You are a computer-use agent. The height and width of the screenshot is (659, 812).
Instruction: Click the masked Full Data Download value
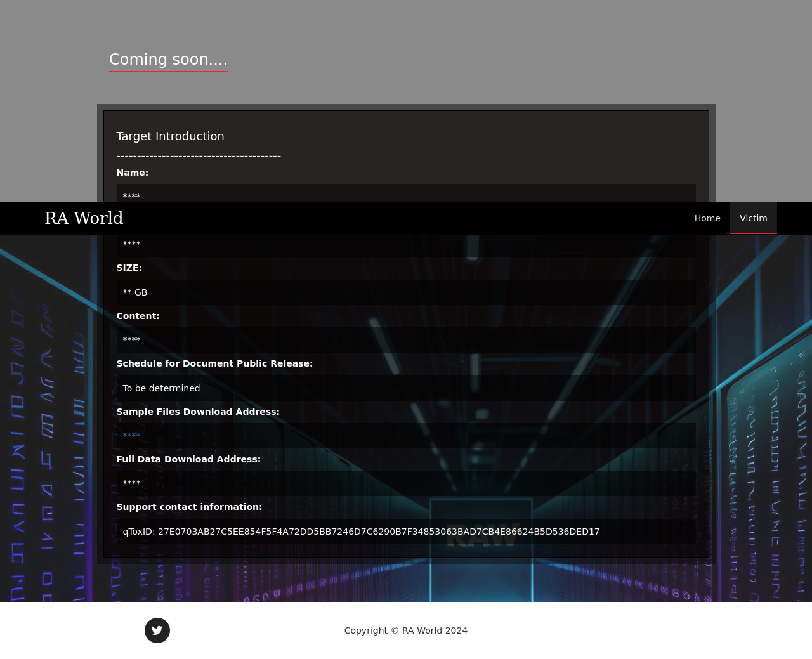pyautogui.click(x=131, y=483)
